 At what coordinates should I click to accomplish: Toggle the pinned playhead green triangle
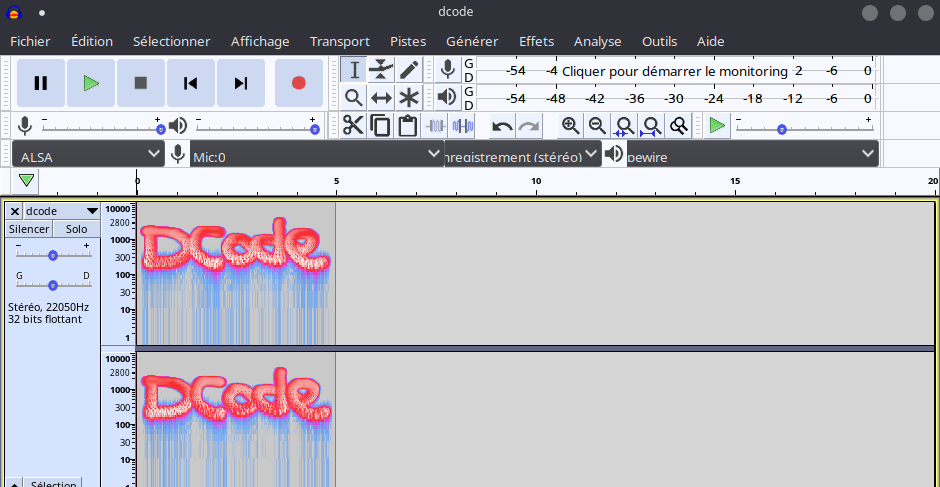tap(27, 181)
